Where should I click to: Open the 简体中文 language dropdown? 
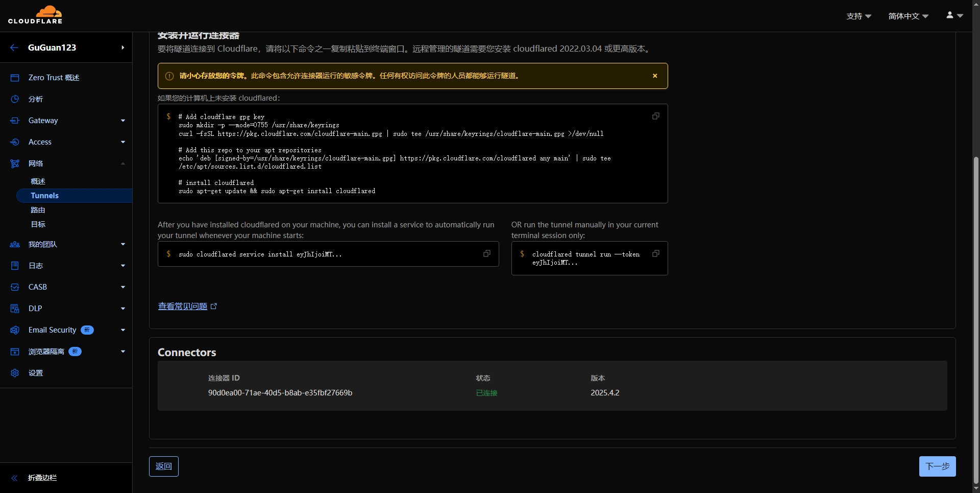pyautogui.click(x=908, y=16)
